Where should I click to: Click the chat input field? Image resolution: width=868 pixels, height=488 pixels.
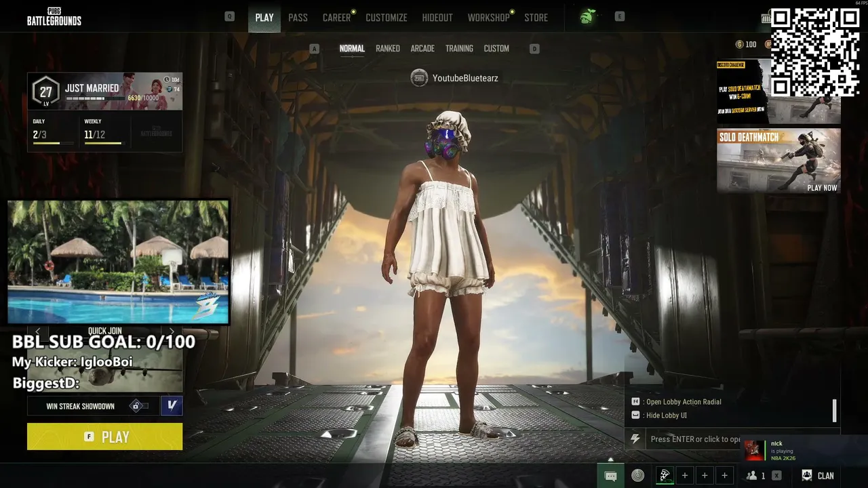[692, 439]
